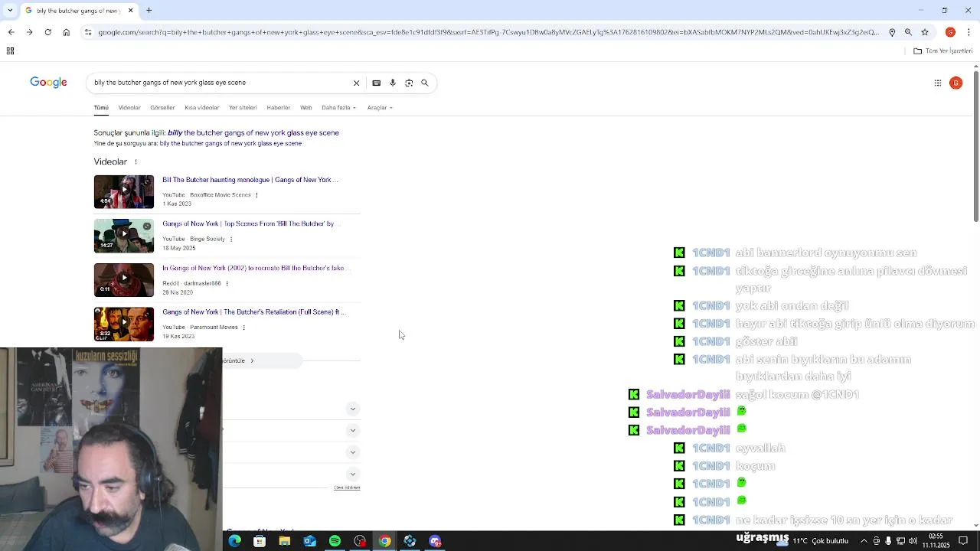Switch to Haberler tab
The height and width of the screenshot is (551, 980).
click(278, 108)
